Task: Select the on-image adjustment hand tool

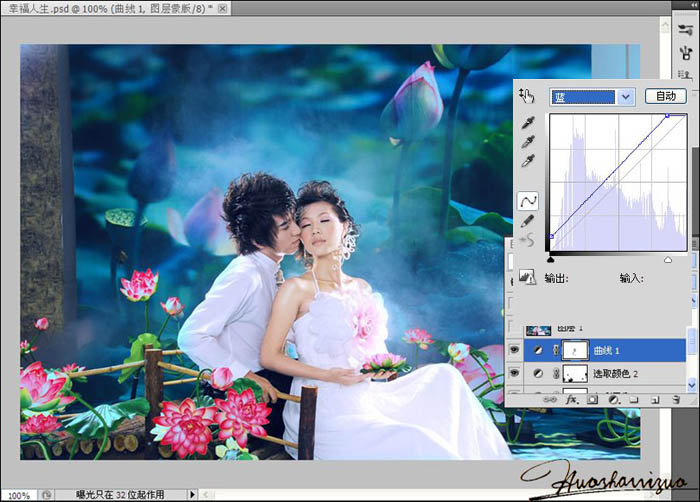Action: (527, 97)
